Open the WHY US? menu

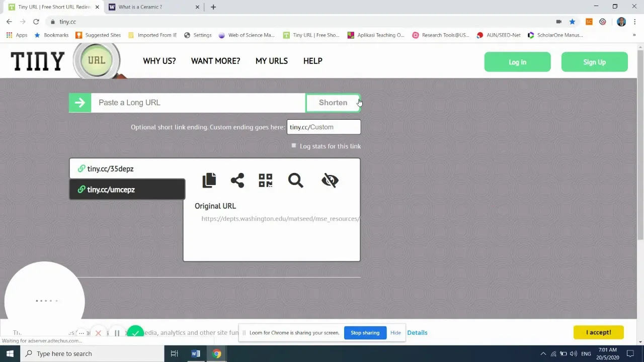159,61
